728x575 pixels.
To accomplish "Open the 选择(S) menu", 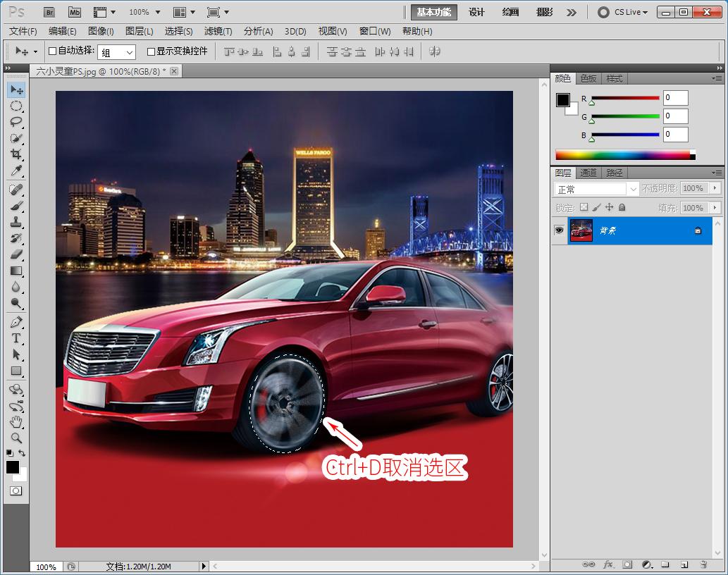I will (178, 31).
